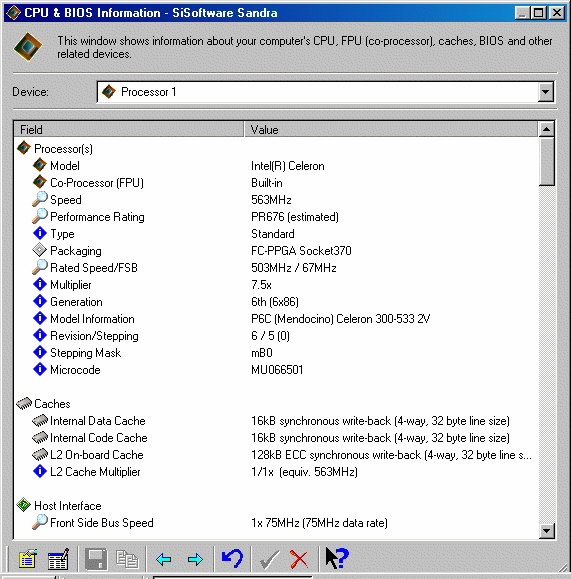The image size is (571, 579).
Task: Select the "Caches" group label
Action: [x=52, y=404]
